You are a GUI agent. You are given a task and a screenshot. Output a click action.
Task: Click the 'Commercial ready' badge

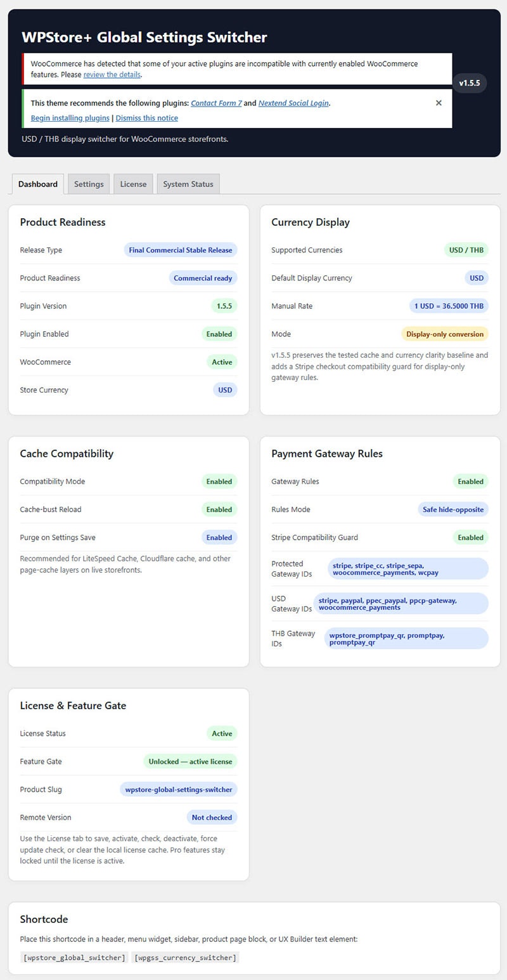(203, 278)
